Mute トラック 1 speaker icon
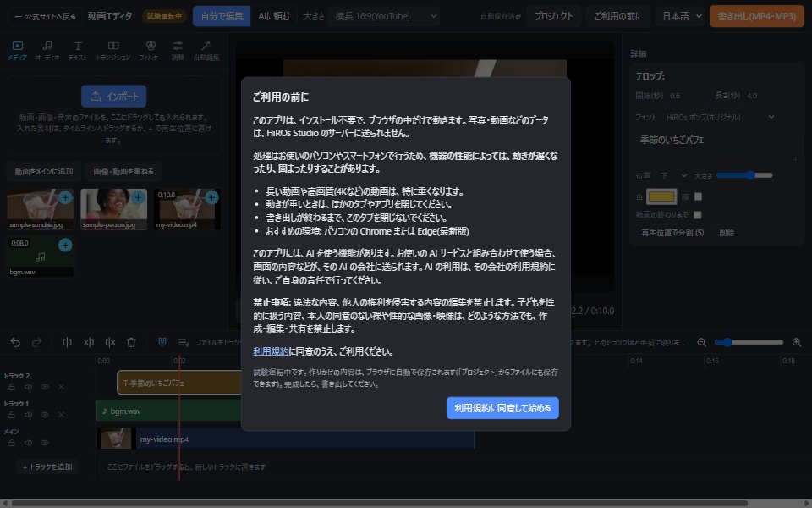Viewport: 812px width, 508px height. (28, 415)
